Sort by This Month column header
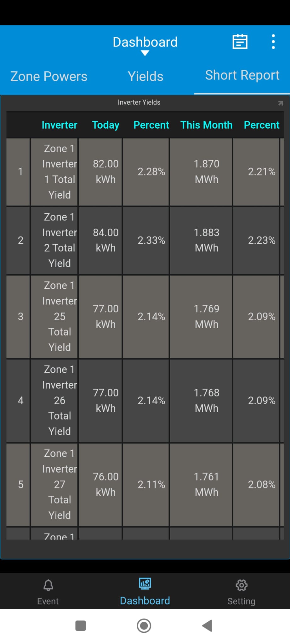 (206, 125)
